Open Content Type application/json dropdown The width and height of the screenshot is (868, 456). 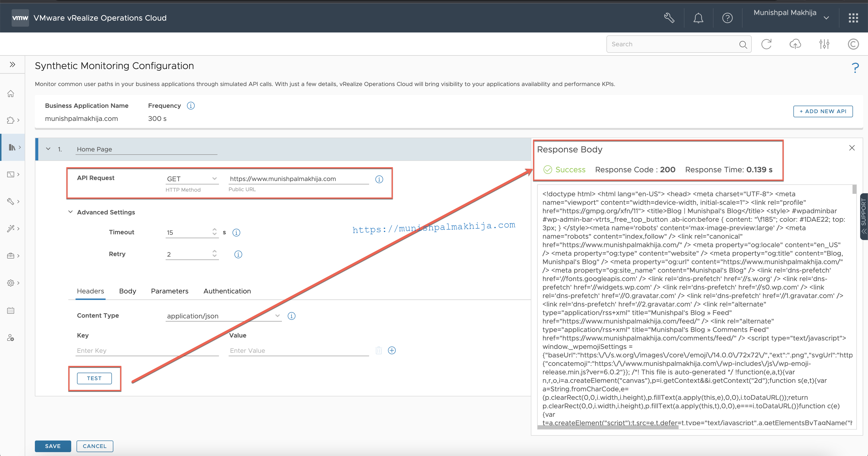(x=223, y=316)
